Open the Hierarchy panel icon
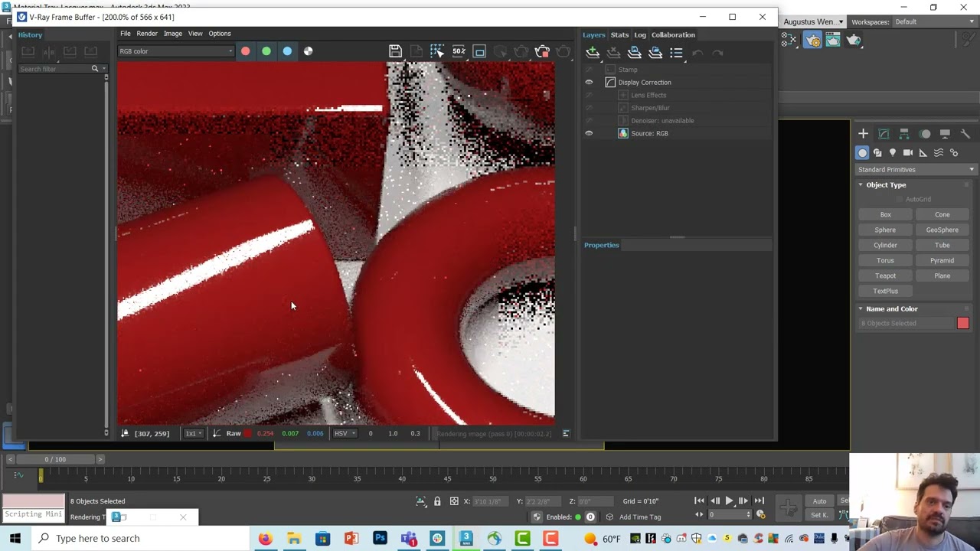The height and width of the screenshot is (551, 980). 904,134
